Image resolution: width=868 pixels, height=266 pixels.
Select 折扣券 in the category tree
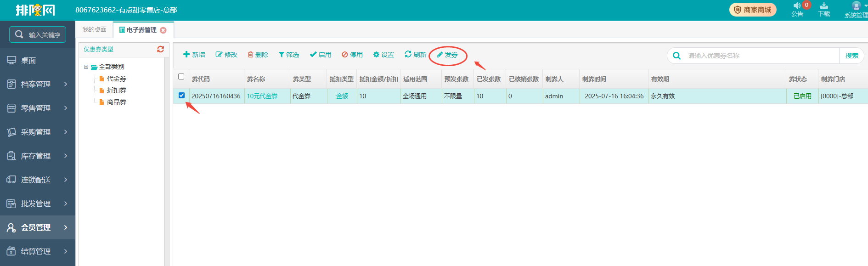click(116, 90)
